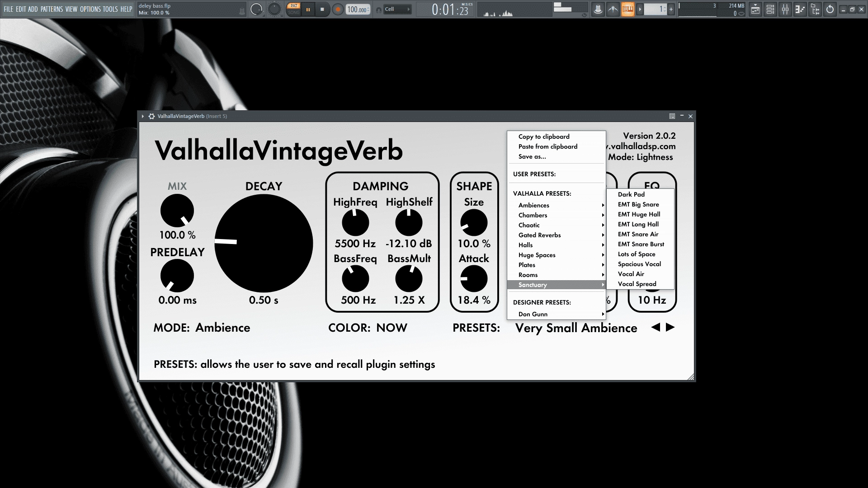Open the Channel rack icon
This screenshot has width=868, height=488.
tap(770, 9)
